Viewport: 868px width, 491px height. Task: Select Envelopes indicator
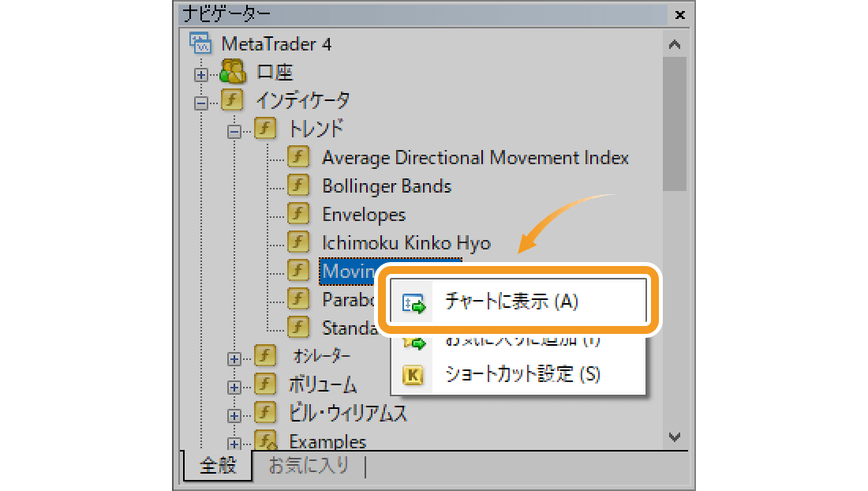pyautogui.click(x=364, y=214)
